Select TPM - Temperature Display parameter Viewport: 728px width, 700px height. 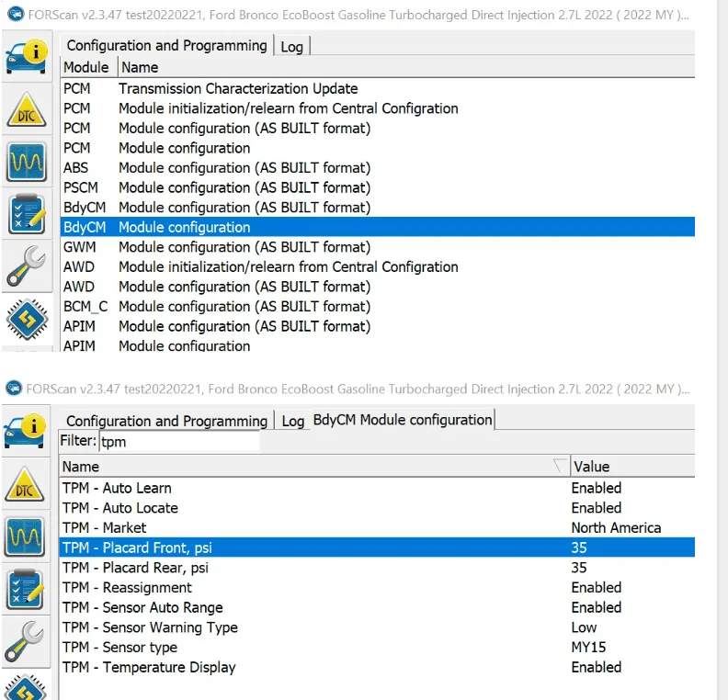pyautogui.click(x=378, y=667)
